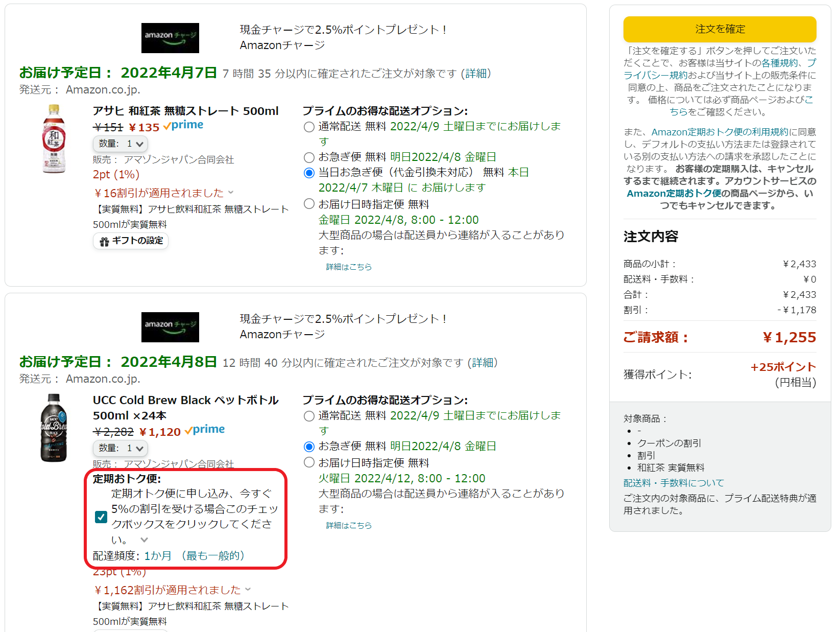Open 詳細 link beside 2022年4月7日 delivery date

476,74
